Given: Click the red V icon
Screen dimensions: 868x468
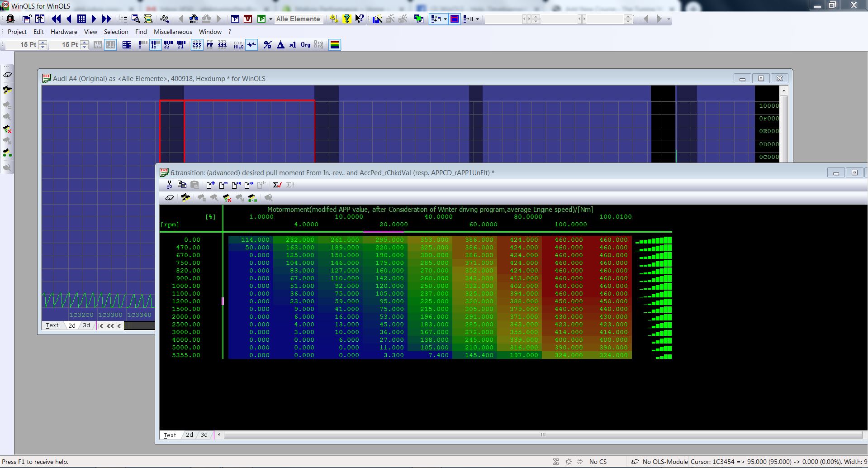Looking at the screenshot, I should click(x=248, y=19).
